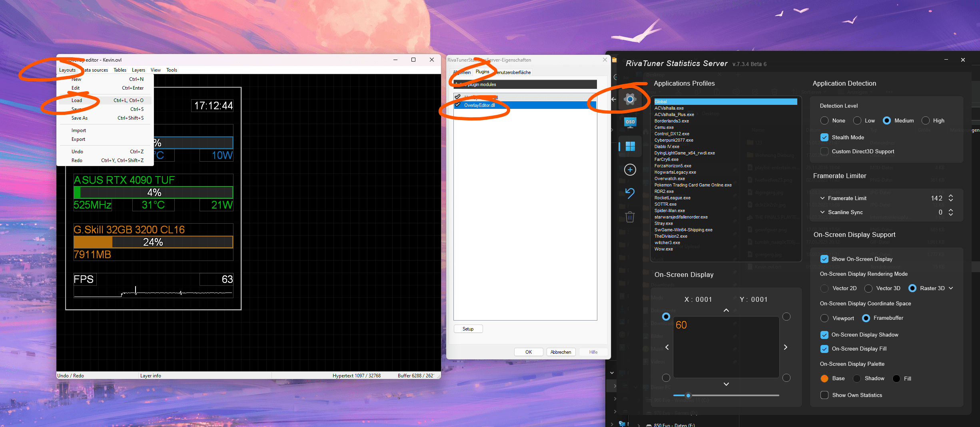This screenshot has width=980, height=427.
Task: Click the On-Screen Display zoom slider handle
Action: (x=688, y=395)
